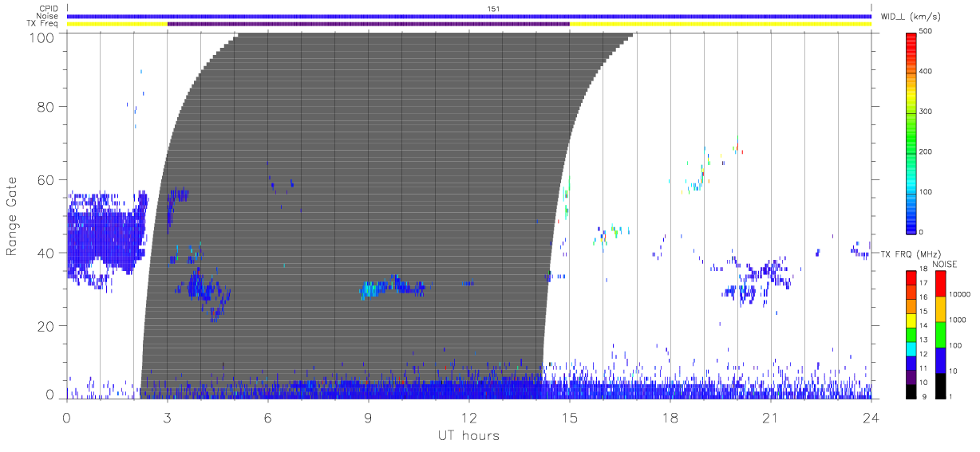Image resolution: width=980 pixels, height=452 pixels.
Task: Click tick label 3 on UT hours axis
Action: [x=167, y=418]
